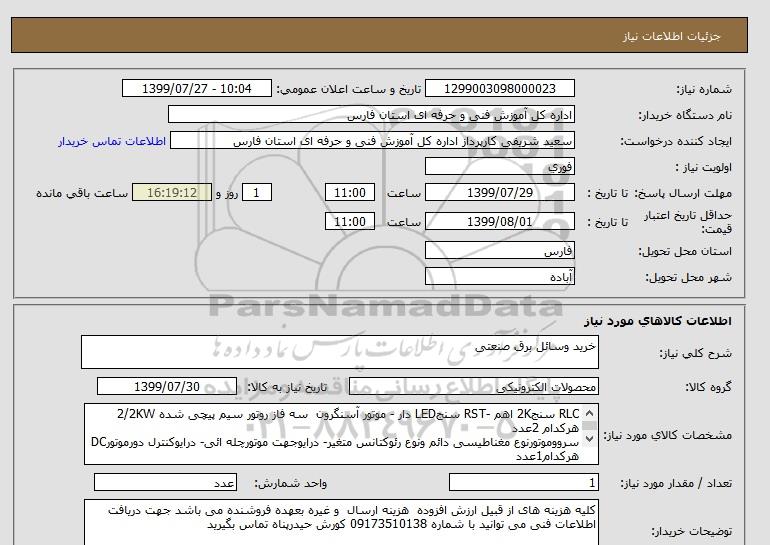Image resolution: width=770 pixels, height=545 pixels.
Task: Click general description field خرید وسائل برق صنعتی
Action: click(340, 352)
